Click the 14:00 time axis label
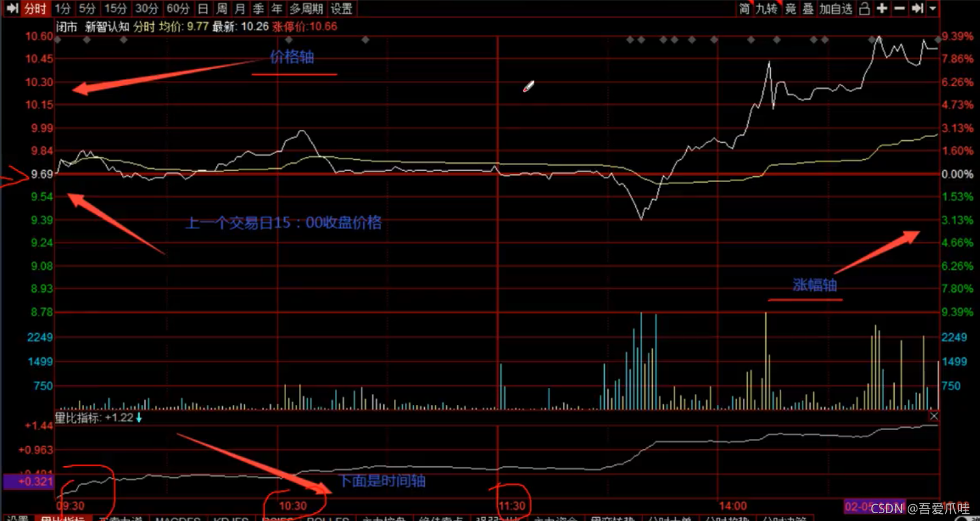The image size is (980, 521). (732, 506)
